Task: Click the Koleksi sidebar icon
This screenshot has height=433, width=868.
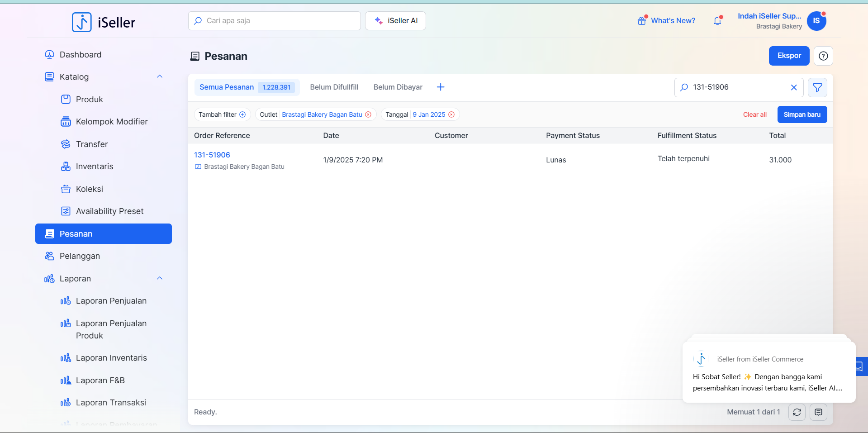Action: (66, 189)
